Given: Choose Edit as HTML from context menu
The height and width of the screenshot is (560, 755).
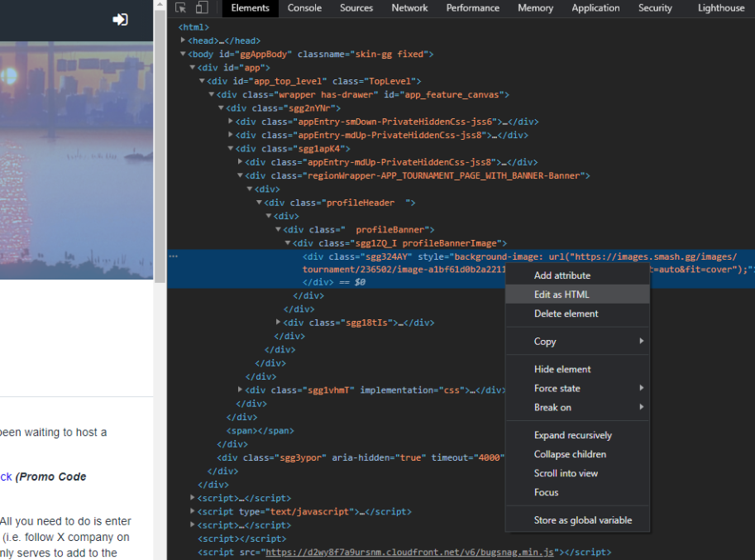Looking at the screenshot, I should [561, 294].
